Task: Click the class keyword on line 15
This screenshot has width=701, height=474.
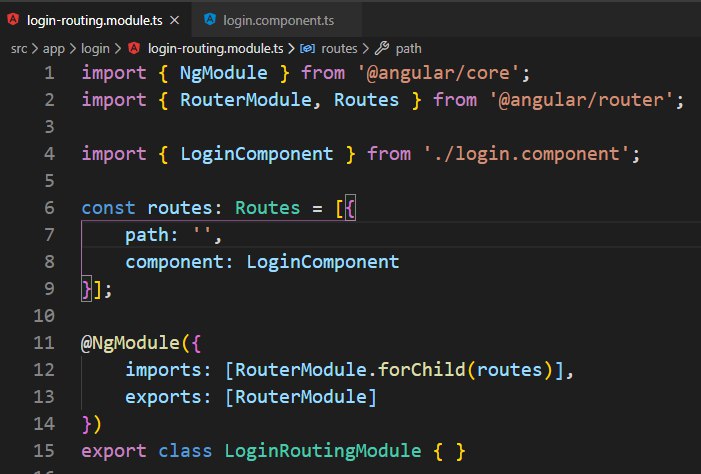Action: [185, 451]
